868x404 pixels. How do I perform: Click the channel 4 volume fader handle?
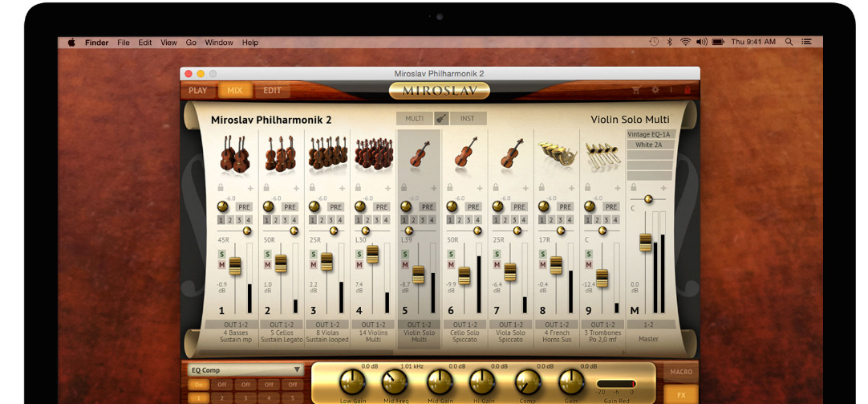coord(372,254)
